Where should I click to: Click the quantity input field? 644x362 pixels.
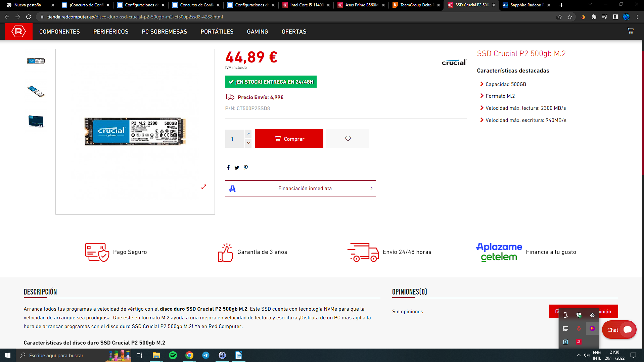(x=235, y=139)
